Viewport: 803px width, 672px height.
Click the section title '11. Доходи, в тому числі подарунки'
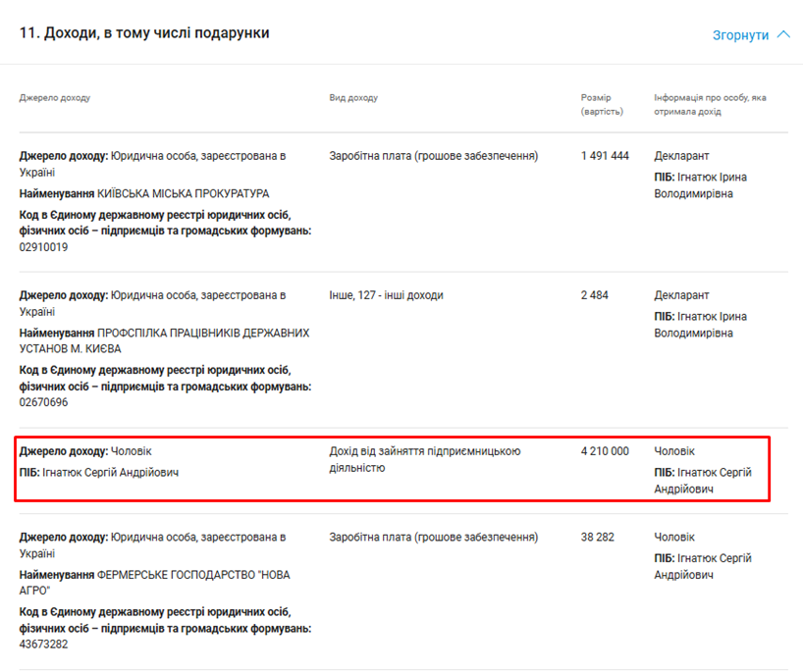pyautogui.click(x=144, y=33)
